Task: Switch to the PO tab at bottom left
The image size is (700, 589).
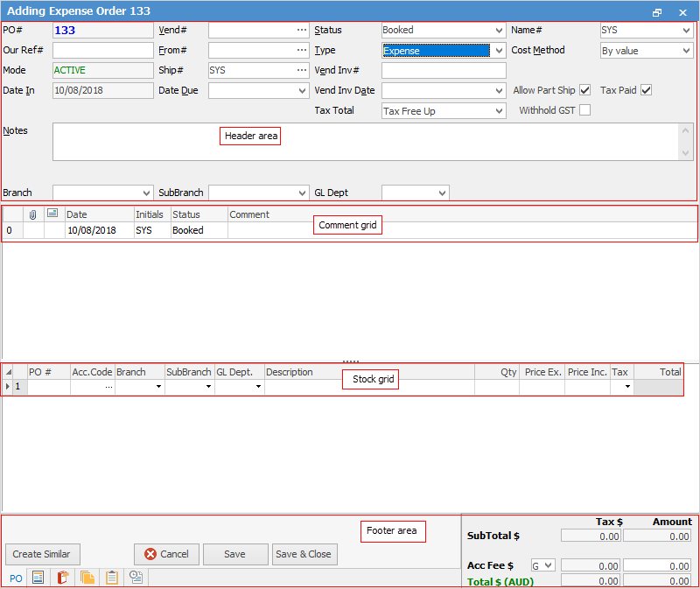Action: [16, 578]
